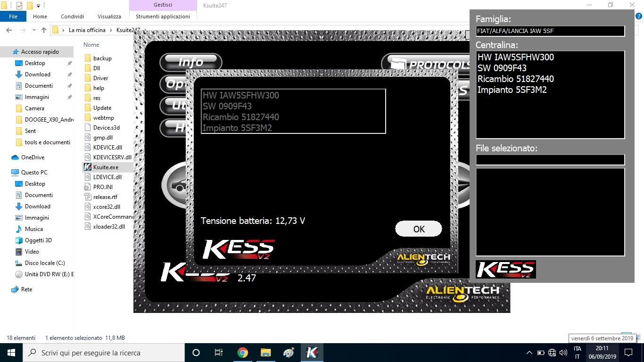Screen dimensions: 644x362
Task: Select the xcore32.dll file
Action: click(107, 206)
